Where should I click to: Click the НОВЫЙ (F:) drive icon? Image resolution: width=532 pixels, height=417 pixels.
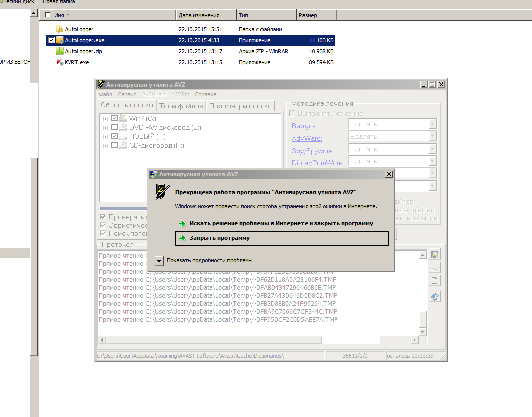click(123, 137)
